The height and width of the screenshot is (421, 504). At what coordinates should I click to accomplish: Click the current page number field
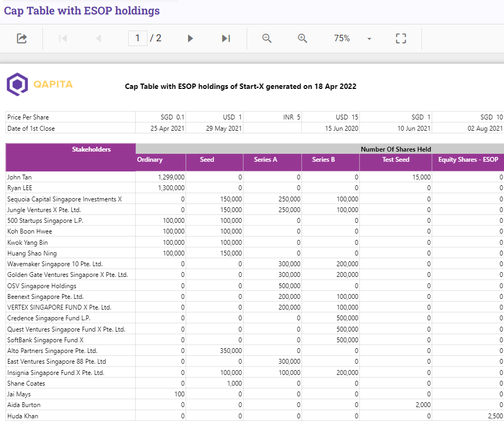click(138, 39)
